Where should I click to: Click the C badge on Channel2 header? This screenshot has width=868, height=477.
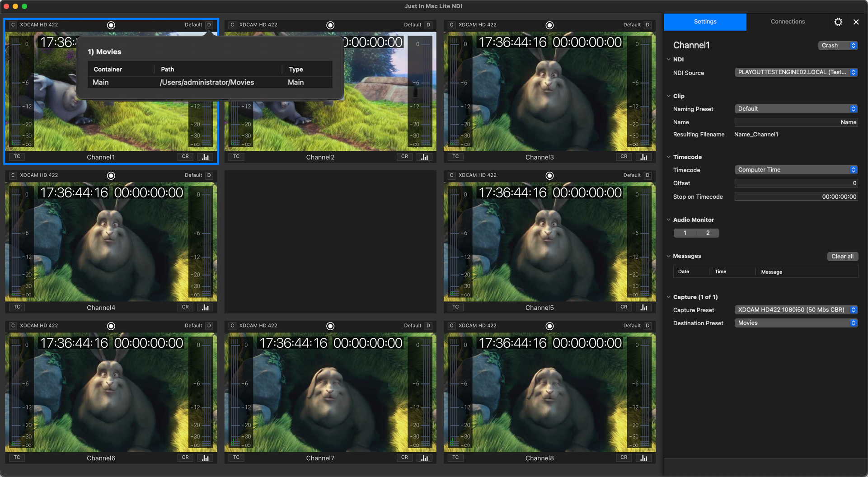[232, 25]
